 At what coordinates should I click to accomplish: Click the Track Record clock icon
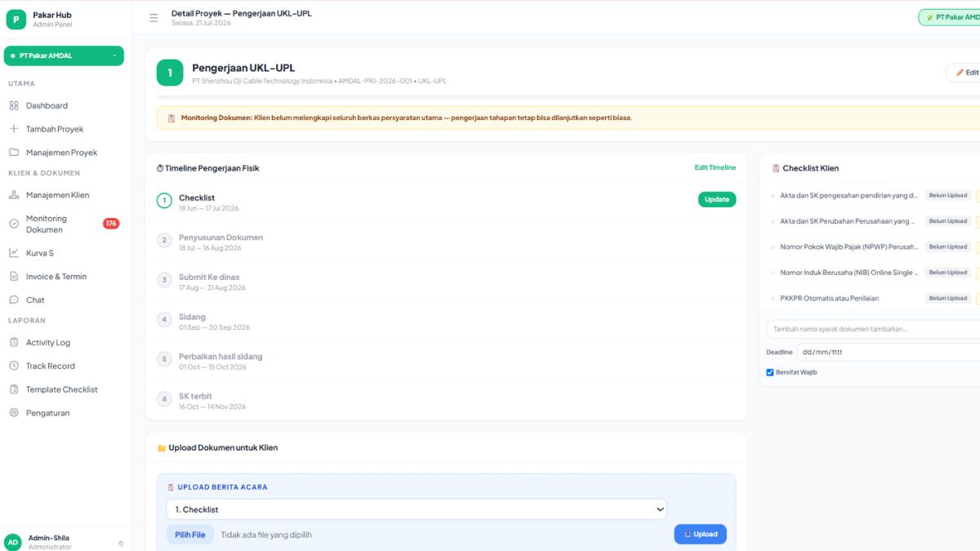pos(14,366)
